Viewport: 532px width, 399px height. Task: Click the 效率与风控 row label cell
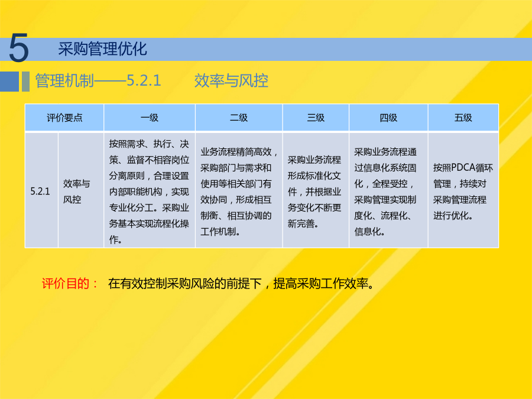click(x=81, y=190)
